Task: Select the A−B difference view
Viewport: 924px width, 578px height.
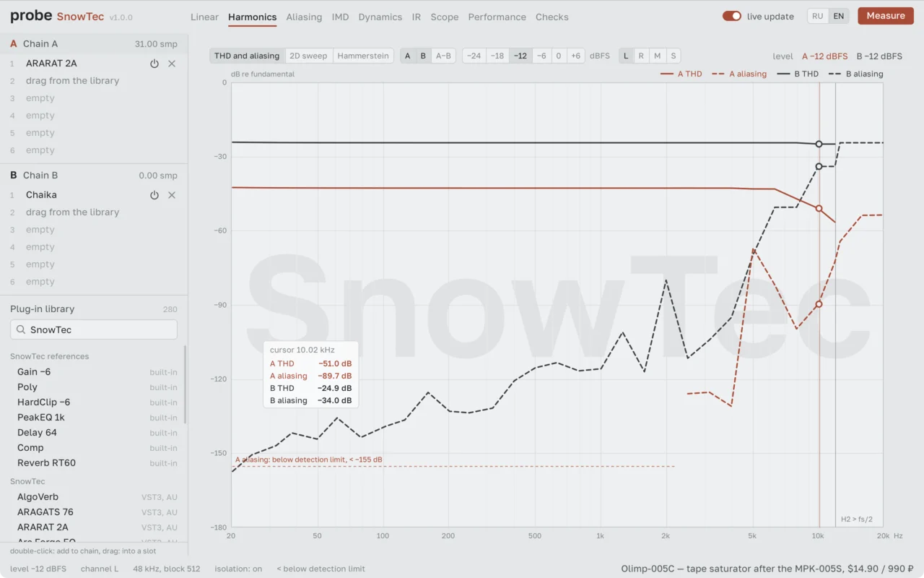Action: [x=443, y=56]
